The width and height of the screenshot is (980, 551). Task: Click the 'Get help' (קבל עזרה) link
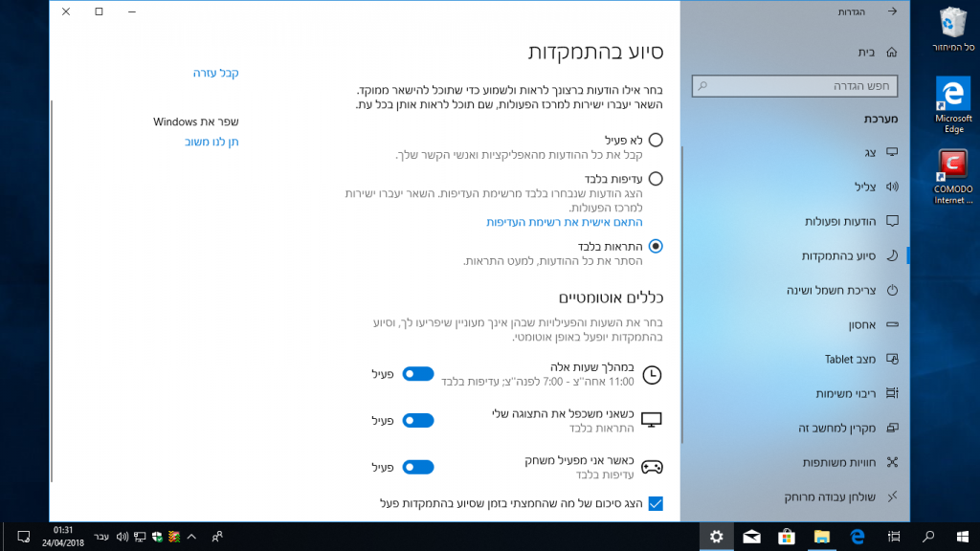(x=215, y=73)
